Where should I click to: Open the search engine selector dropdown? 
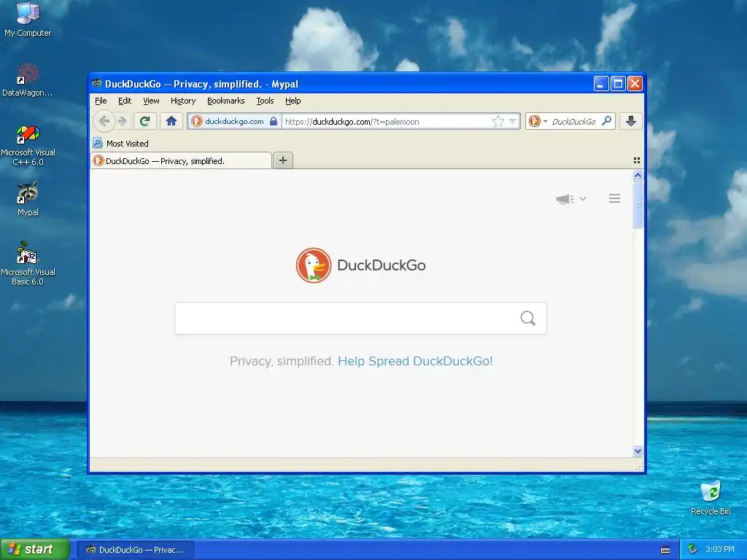538,122
